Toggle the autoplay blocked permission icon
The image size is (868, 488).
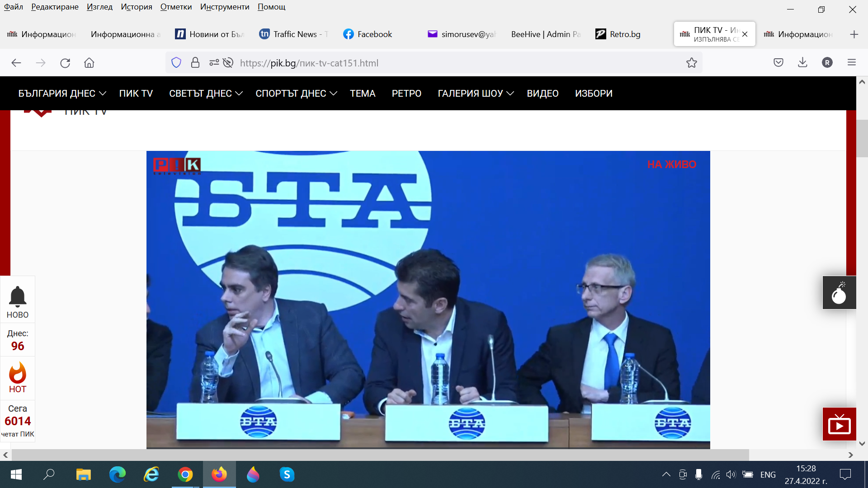228,63
